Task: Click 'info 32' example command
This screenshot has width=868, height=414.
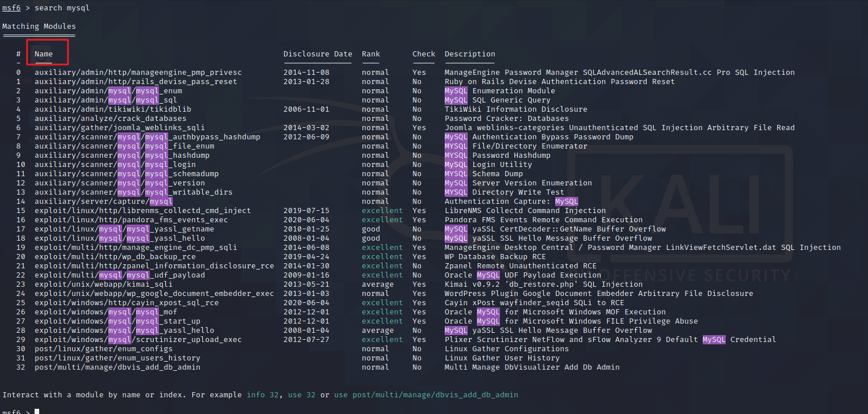Action: coord(263,395)
